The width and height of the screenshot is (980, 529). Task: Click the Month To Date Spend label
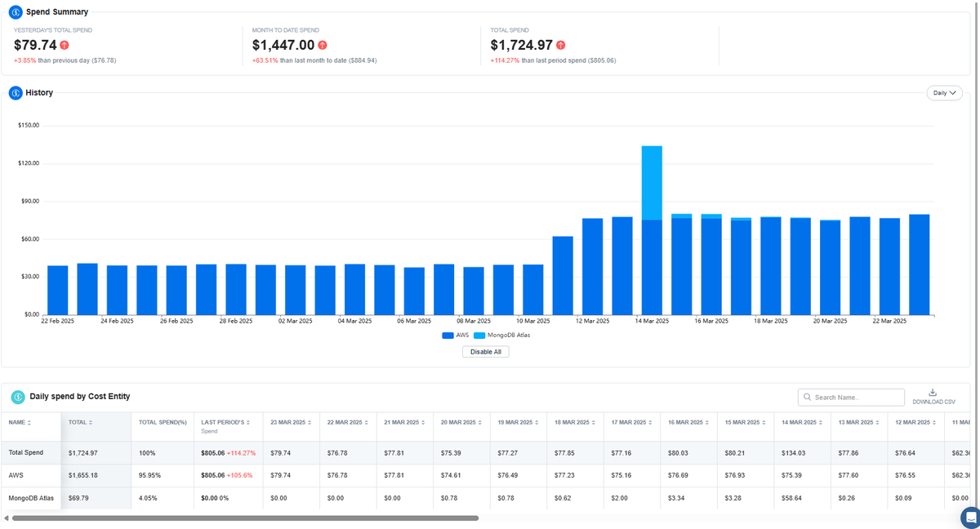(287, 30)
